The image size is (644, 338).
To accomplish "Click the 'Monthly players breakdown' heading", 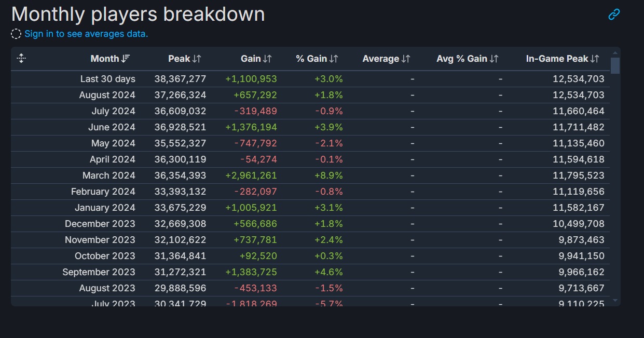I will pyautogui.click(x=138, y=14).
